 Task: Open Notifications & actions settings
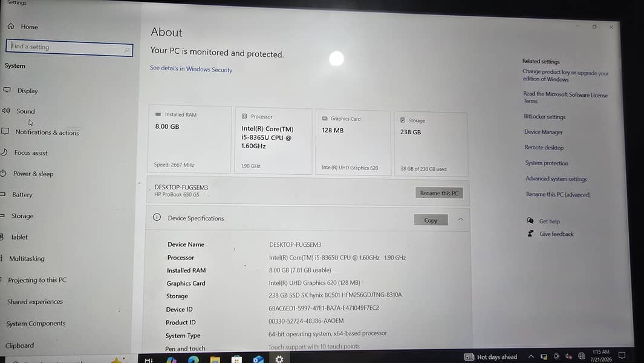click(41, 132)
